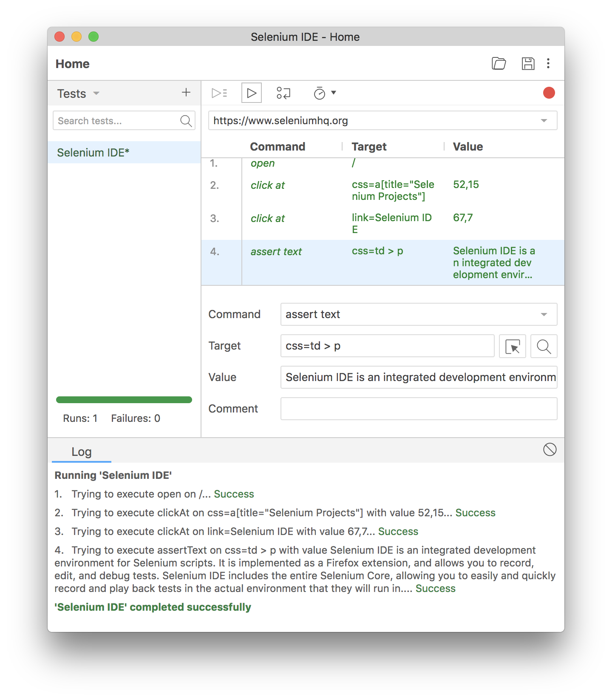Image resolution: width=612 pixels, height=700 pixels.
Task: Open Command selection dropdown arrow
Action: point(544,315)
